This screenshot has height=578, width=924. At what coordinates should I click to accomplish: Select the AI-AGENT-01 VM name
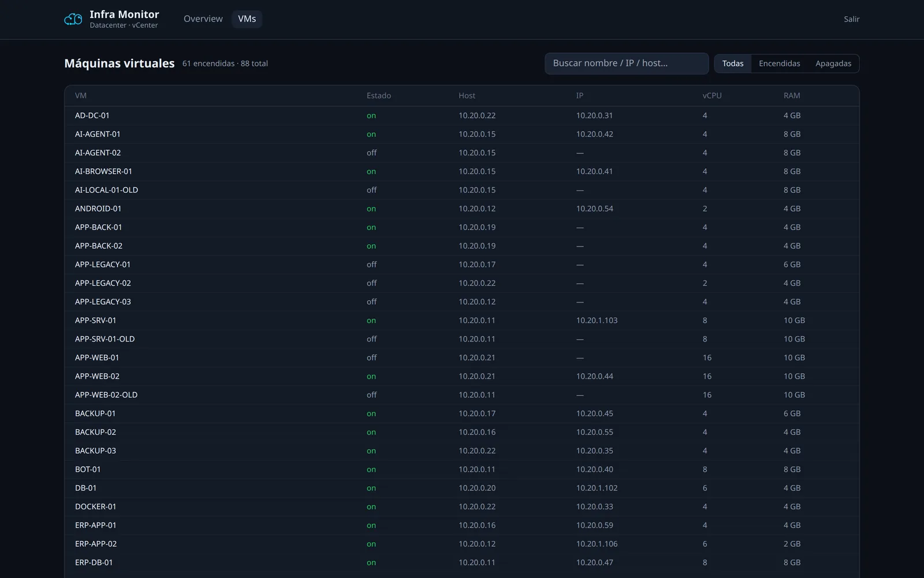98,134
